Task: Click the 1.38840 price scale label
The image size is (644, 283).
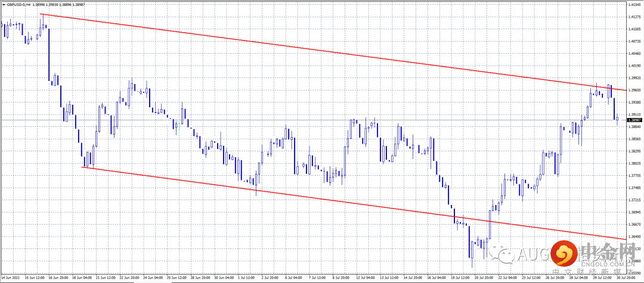Action: point(635,127)
